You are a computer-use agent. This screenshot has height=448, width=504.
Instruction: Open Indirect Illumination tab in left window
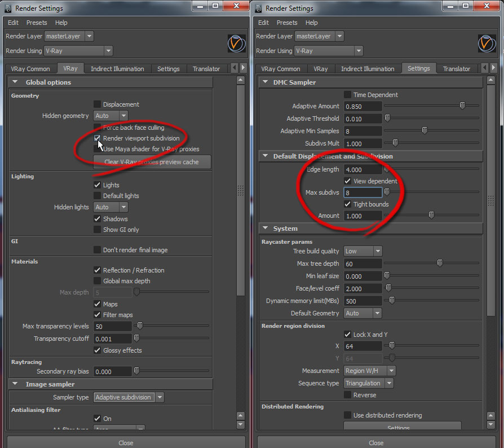117,69
